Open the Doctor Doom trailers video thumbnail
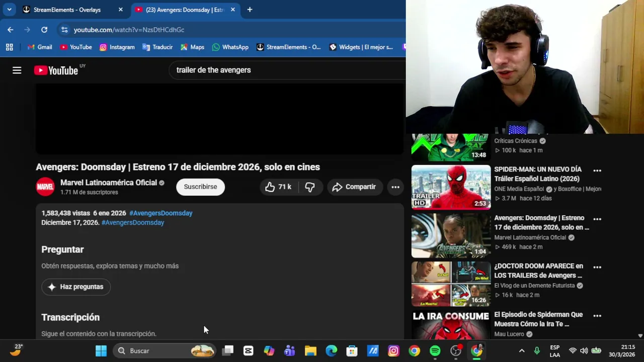 [451, 284]
